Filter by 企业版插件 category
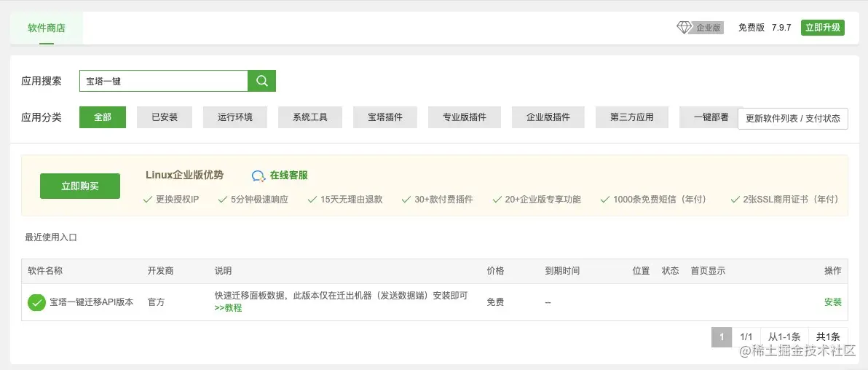This screenshot has width=868, height=370. tap(548, 117)
